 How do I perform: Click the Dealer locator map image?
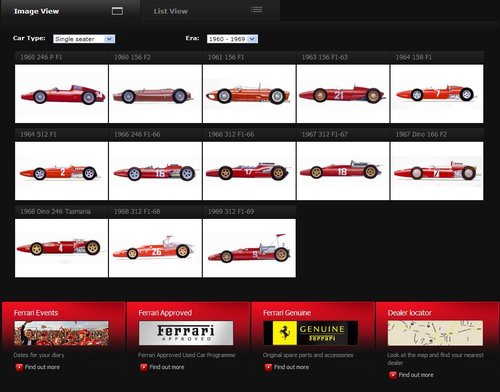[x=435, y=333]
